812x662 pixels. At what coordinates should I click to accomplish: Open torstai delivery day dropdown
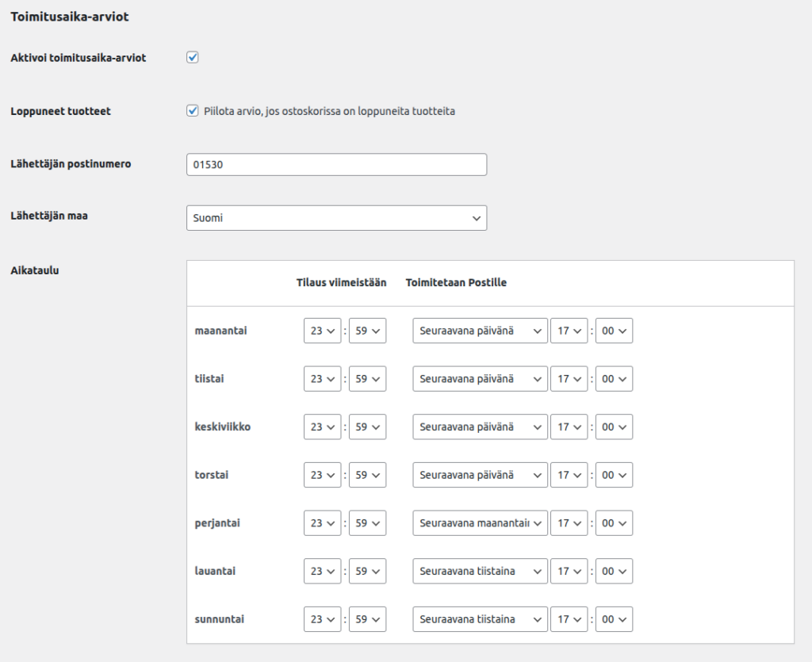[480, 476]
